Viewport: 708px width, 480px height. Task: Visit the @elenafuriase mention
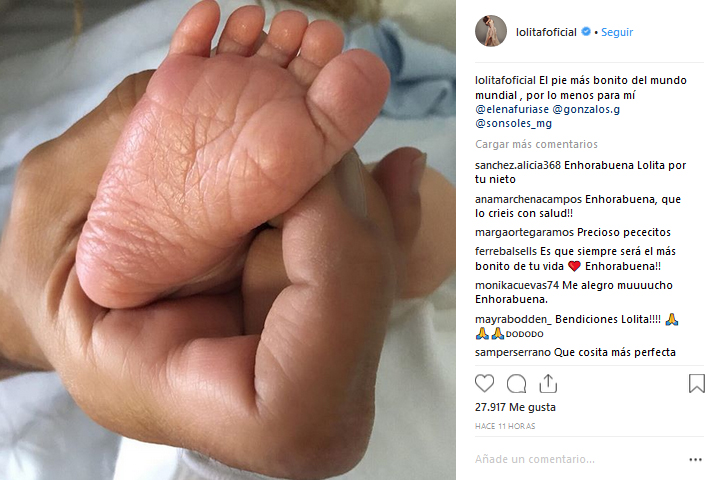[x=512, y=109]
